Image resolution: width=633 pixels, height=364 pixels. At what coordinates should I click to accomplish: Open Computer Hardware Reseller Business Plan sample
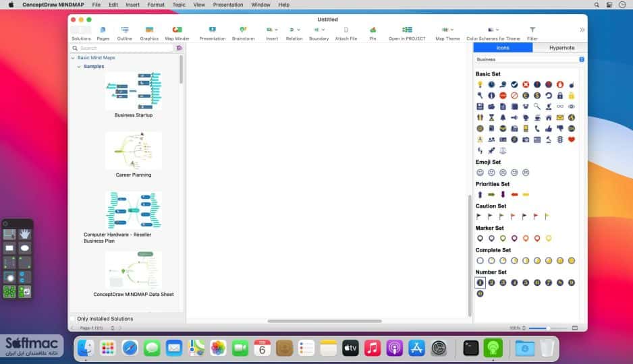(133, 210)
